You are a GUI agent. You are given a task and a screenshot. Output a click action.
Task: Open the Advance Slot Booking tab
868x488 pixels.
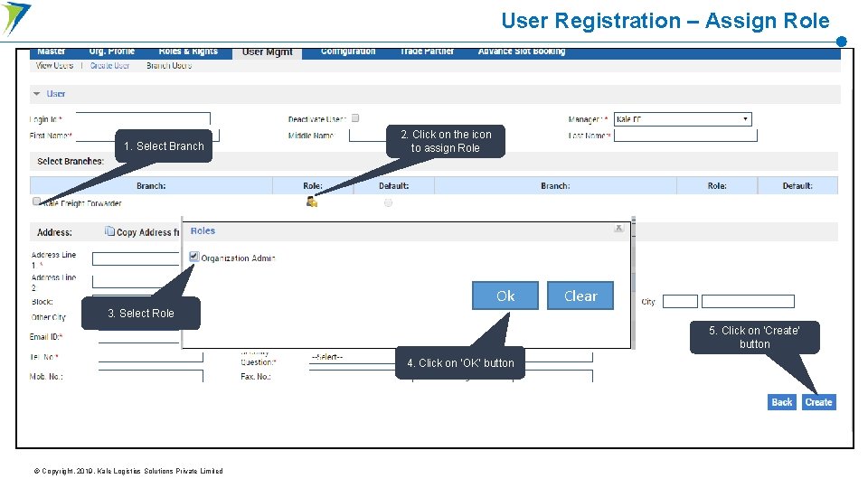pos(522,52)
